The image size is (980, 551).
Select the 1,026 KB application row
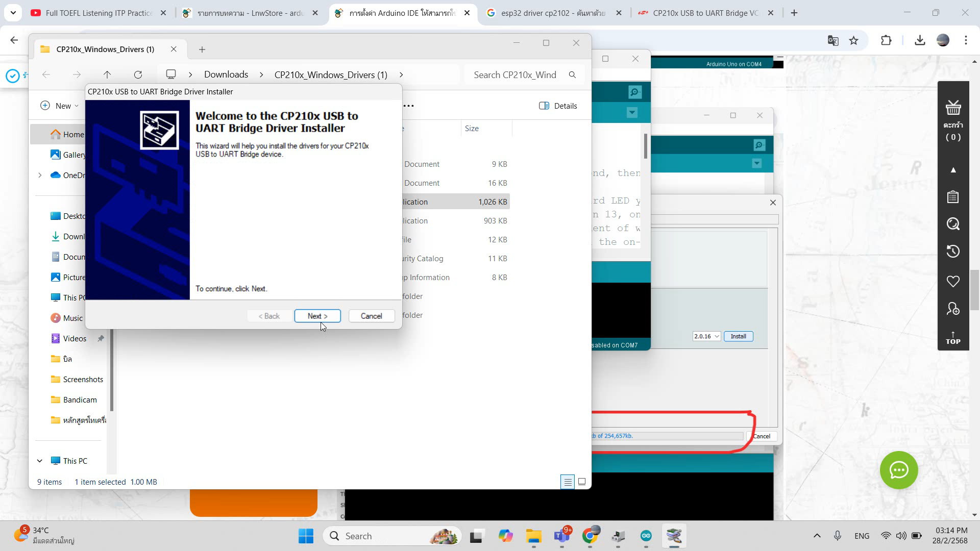pyautogui.click(x=456, y=202)
